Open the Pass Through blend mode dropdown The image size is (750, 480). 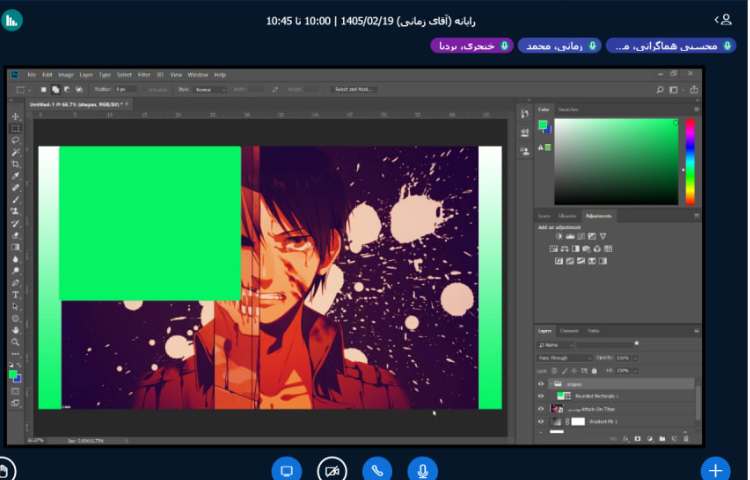[564, 358]
